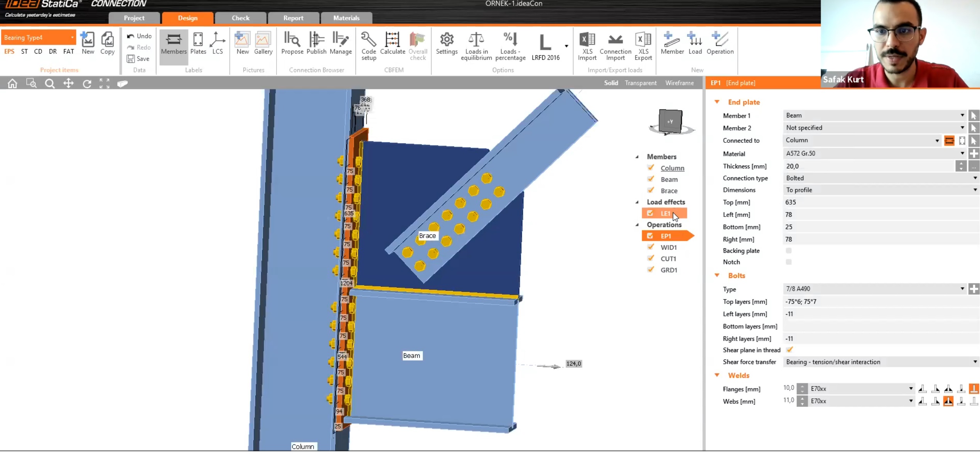Select the LE1 load effect in tree

point(666,213)
